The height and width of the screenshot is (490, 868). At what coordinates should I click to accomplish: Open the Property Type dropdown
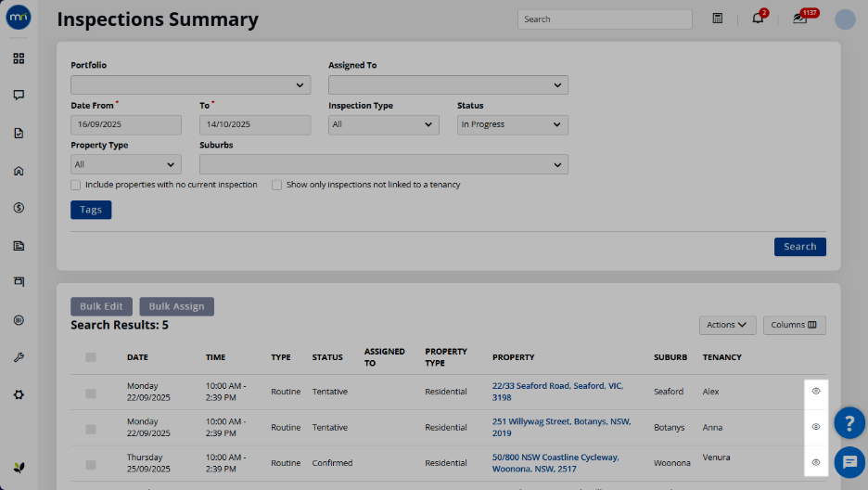tap(126, 164)
